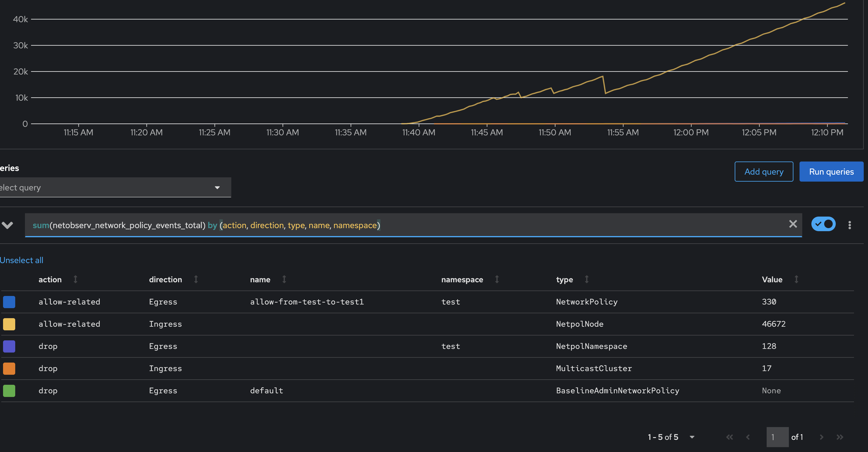Click the Run queries button

[831, 172]
